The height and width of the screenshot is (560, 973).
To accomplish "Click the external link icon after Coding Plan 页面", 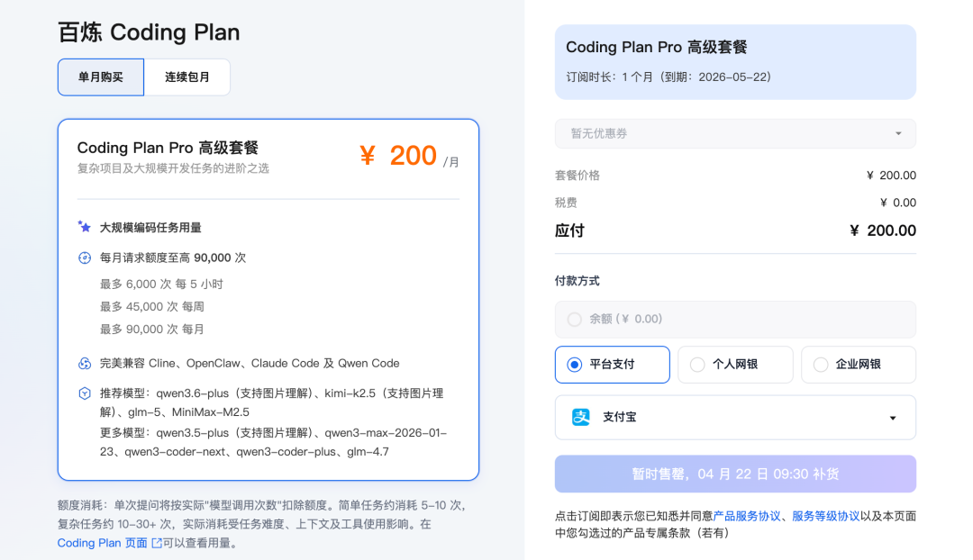I will point(157,544).
